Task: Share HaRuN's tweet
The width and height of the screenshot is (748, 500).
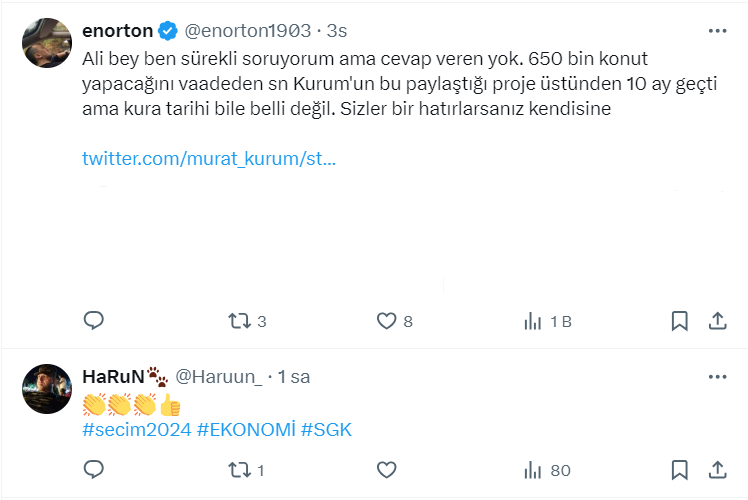Action: point(717,469)
